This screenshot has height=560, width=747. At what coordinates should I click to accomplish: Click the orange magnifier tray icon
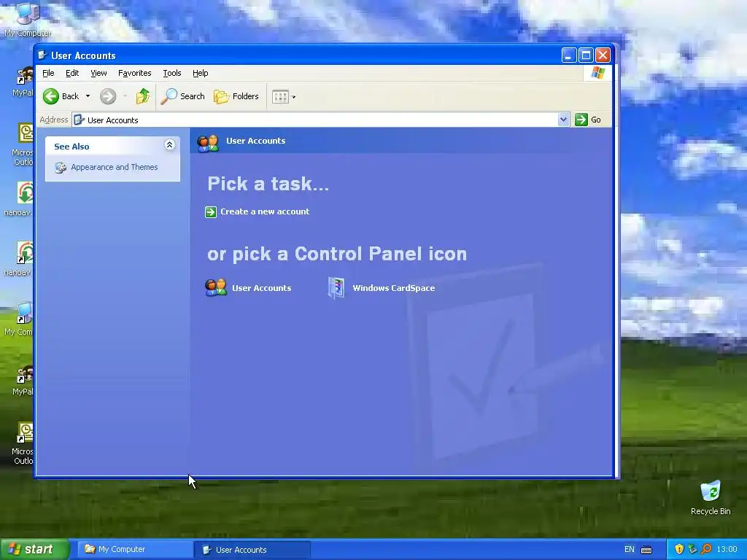(x=706, y=549)
